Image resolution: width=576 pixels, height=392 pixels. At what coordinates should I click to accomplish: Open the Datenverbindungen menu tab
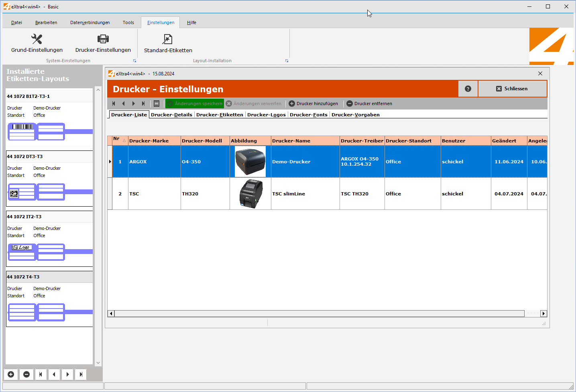pyautogui.click(x=90, y=22)
